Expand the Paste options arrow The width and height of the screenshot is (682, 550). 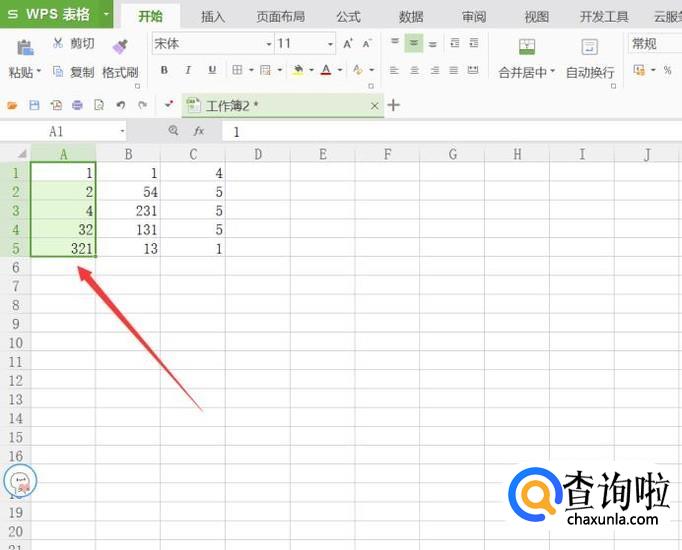point(39,71)
